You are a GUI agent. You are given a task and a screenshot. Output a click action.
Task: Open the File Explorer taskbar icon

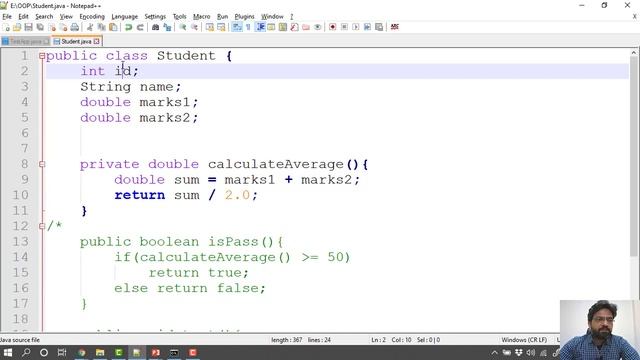coord(100,352)
